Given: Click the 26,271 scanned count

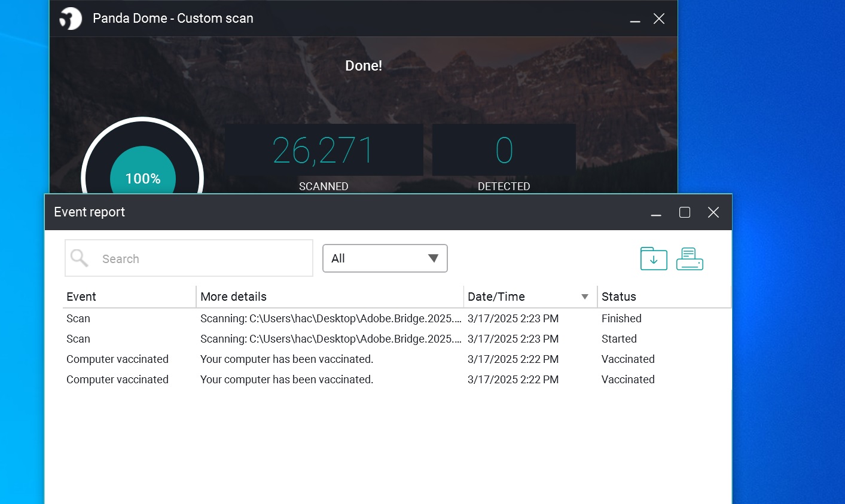Looking at the screenshot, I should point(323,150).
